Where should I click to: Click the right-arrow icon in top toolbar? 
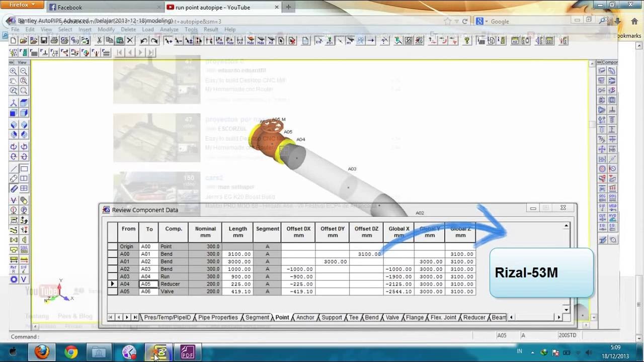pyautogui.click(x=371, y=41)
